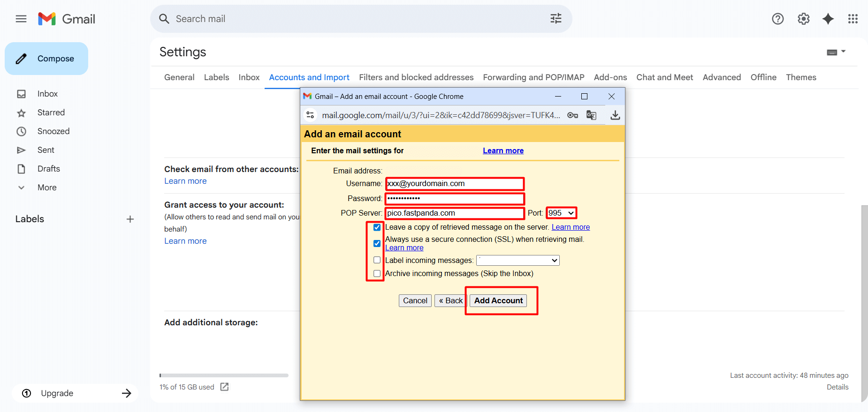This screenshot has width=868, height=412.
Task: Toggle Always use SSL checkbox
Action: coord(377,243)
